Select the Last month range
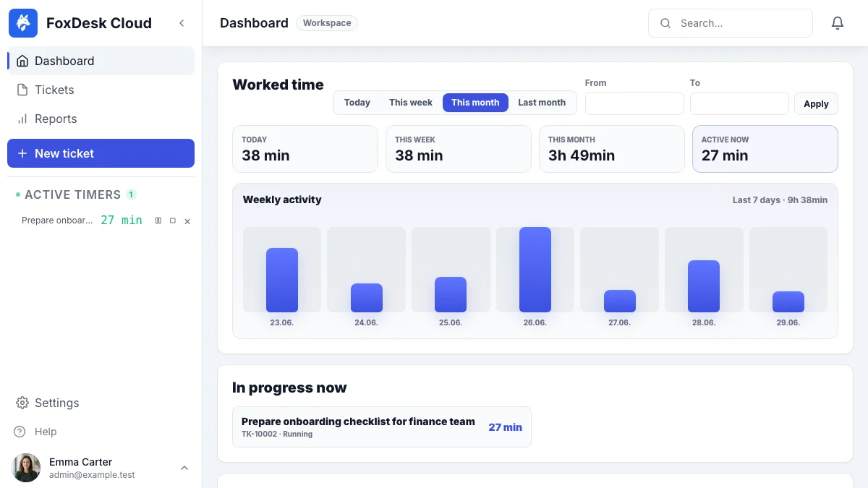Screen dimensions: 868x488 pos(542,103)
